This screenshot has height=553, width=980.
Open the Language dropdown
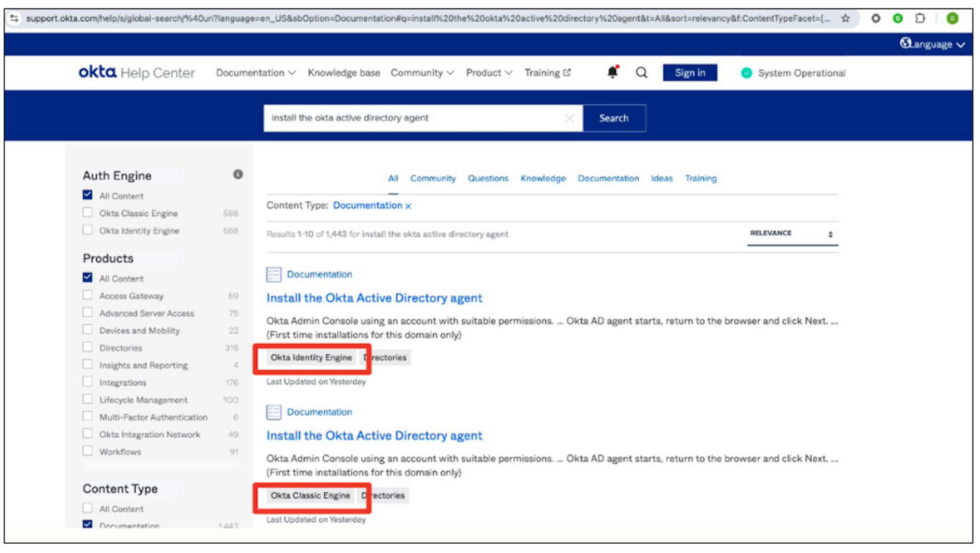click(933, 44)
